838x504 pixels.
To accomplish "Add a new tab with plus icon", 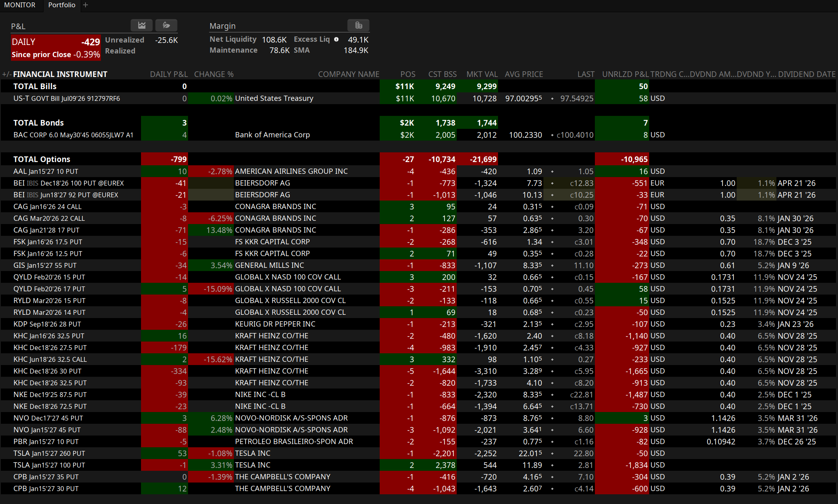I will (86, 5).
